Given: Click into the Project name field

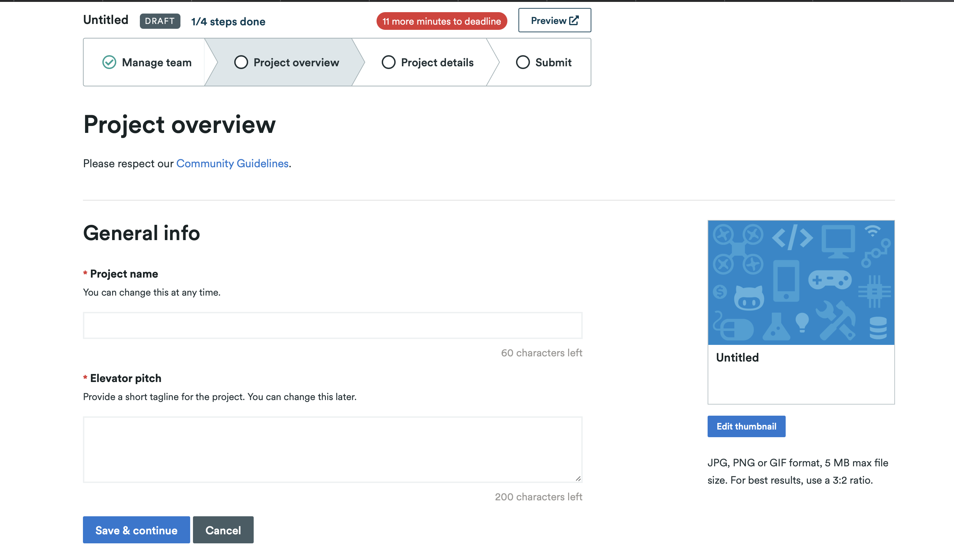Looking at the screenshot, I should (x=332, y=325).
